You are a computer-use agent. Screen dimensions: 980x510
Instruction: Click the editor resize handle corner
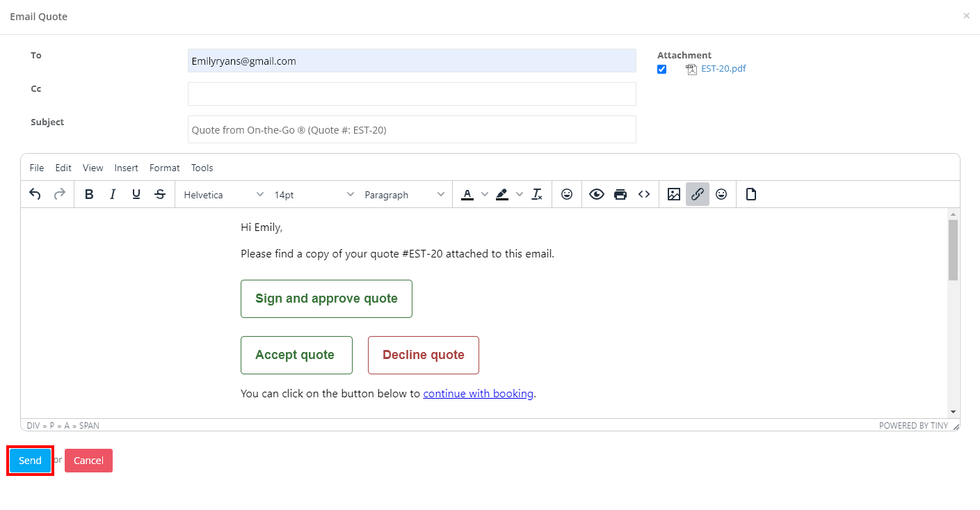[x=956, y=426]
